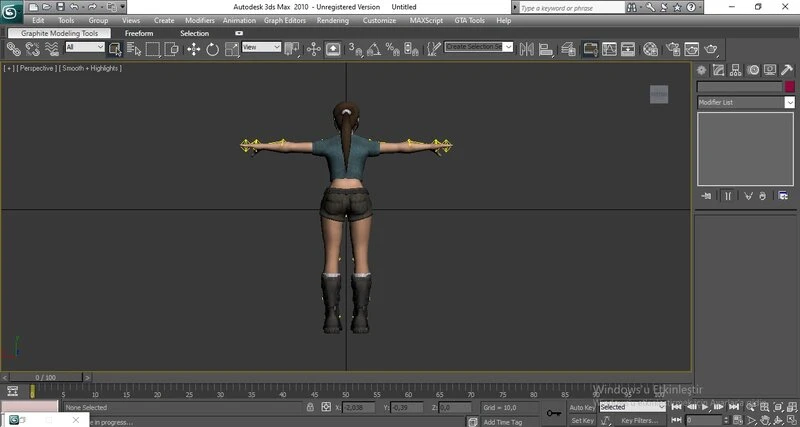Activate the Select and Move tool
Viewport: 800px width, 427px height.
pos(194,49)
